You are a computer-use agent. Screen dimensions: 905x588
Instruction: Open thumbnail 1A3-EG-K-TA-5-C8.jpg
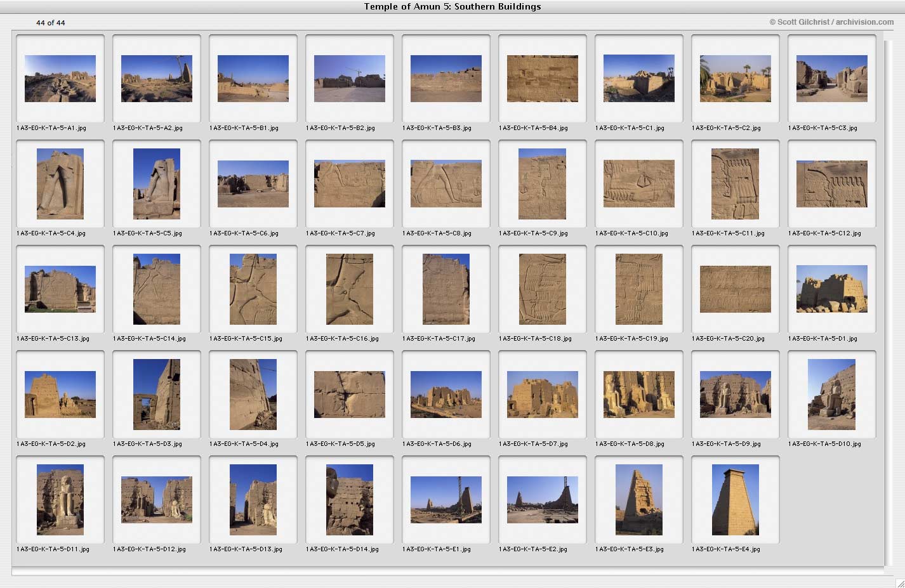click(x=446, y=184)
